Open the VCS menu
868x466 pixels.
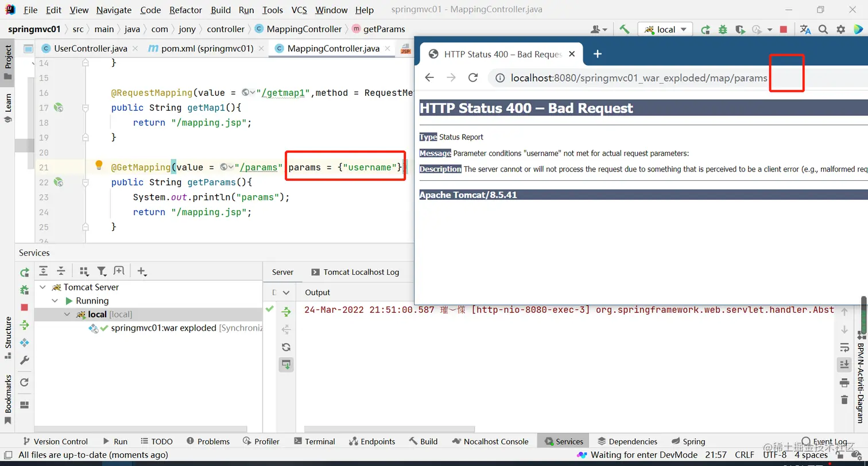(299, 10)
